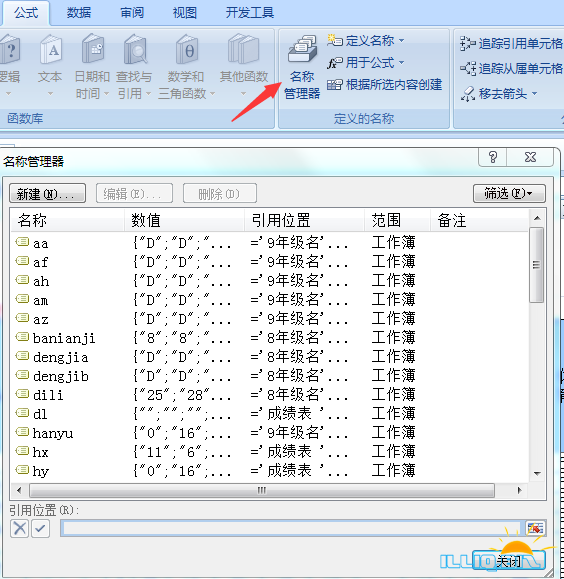The height and width of the screenshot is (579, 564).
Task: Click Trace Dependents (追踪从属单元格)
Action: click(x=511, y=68)
